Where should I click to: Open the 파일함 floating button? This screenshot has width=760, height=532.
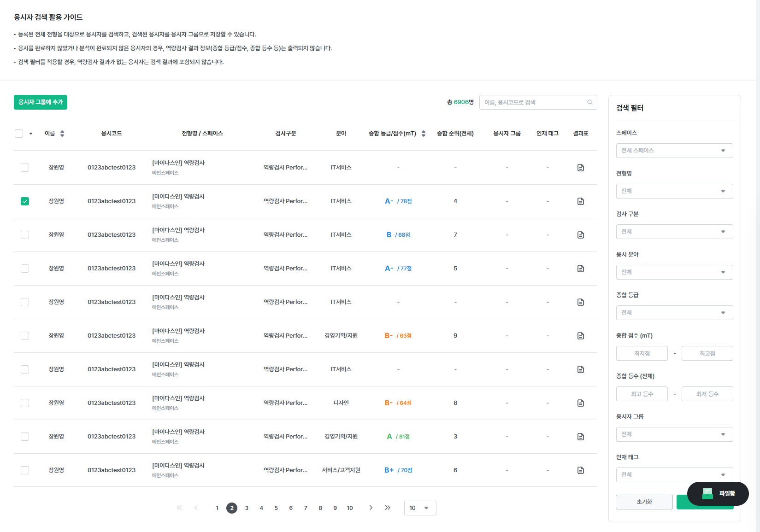[x=718, y=494]
